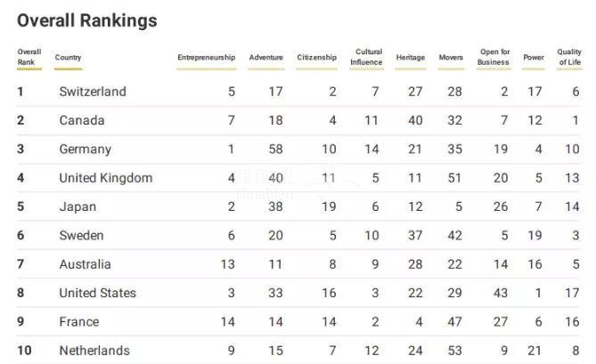Click the Open for Business header
The image size is (596, 364).
pyautogui.click(x=494, y=57)
